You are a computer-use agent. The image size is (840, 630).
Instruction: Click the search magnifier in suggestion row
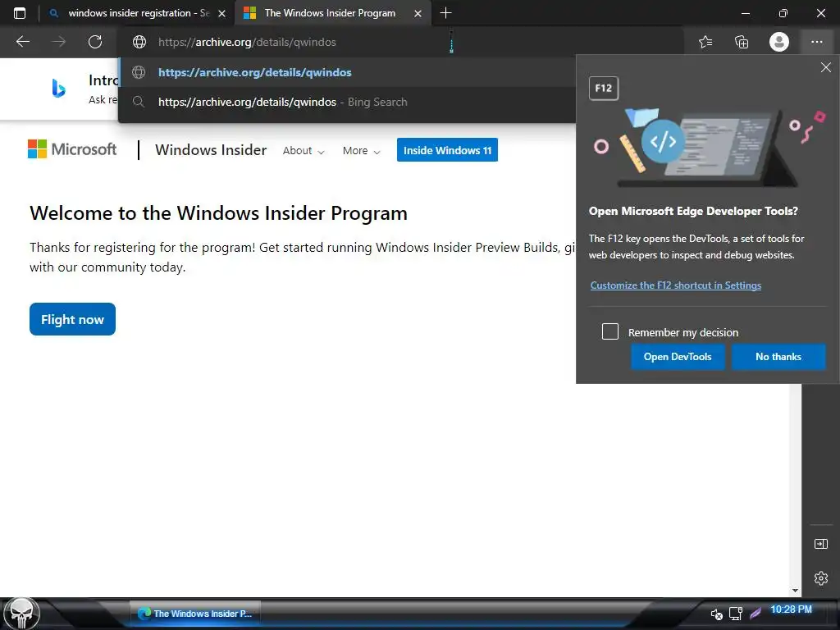[x=138, y=102]
